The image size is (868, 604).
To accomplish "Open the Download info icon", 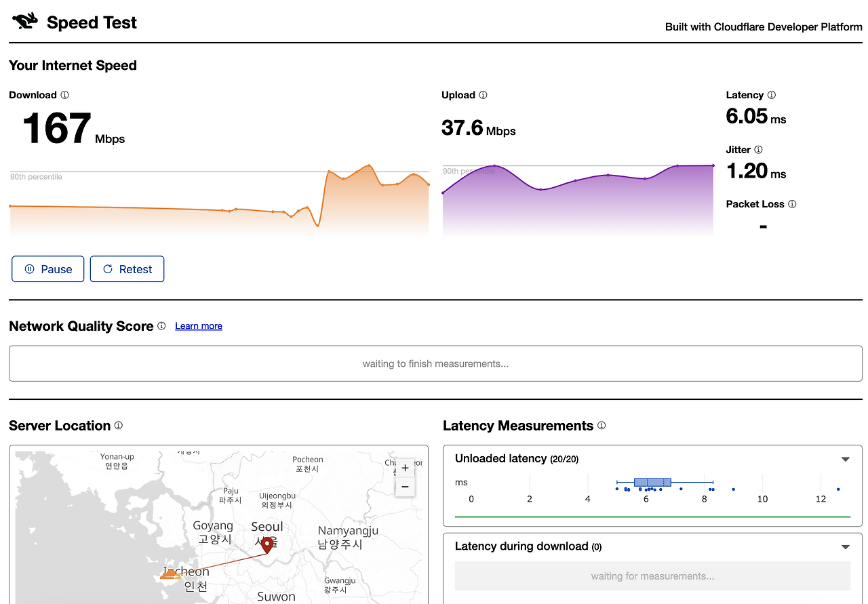I will [x=64, y=95].
